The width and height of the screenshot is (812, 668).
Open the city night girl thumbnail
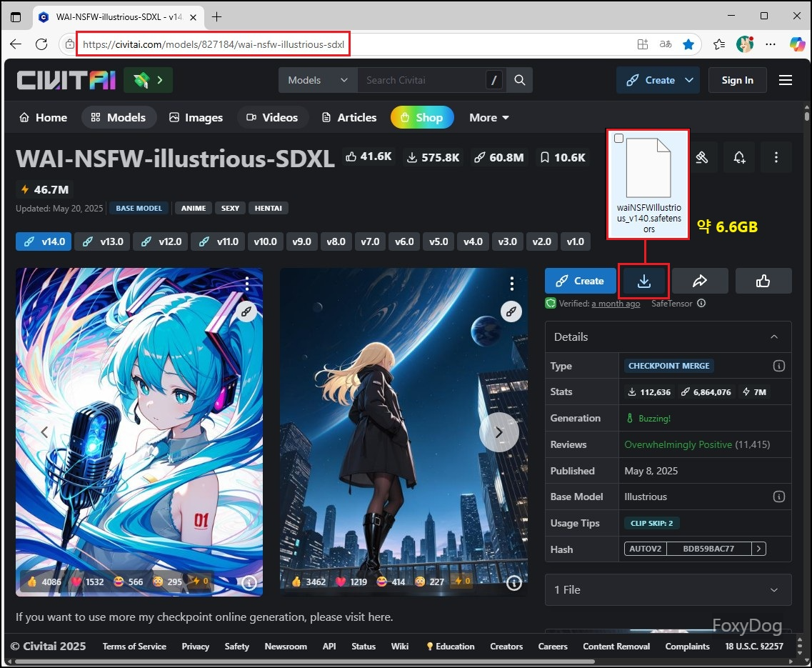(x=404, y=432)
